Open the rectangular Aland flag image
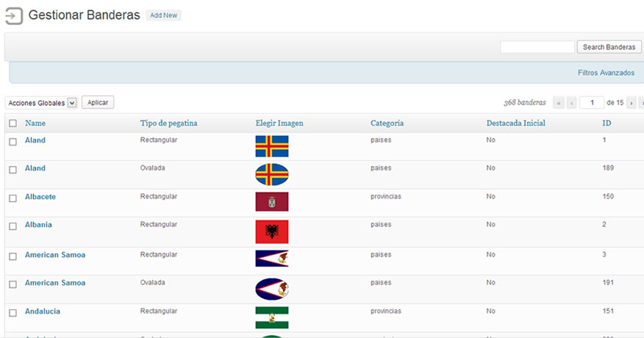Screen dimensions: 644x338 click(272, 146)
